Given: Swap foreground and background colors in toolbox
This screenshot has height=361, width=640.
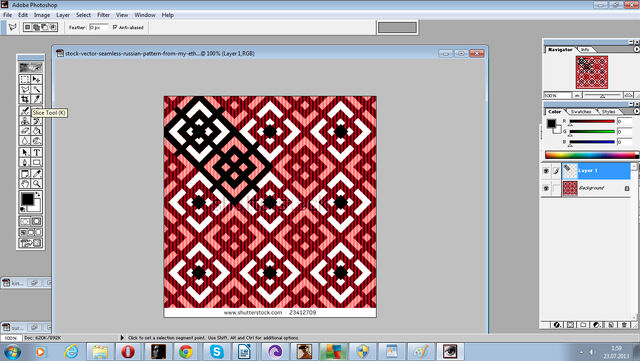Looking at the screenshot, I should coord(38,194).
